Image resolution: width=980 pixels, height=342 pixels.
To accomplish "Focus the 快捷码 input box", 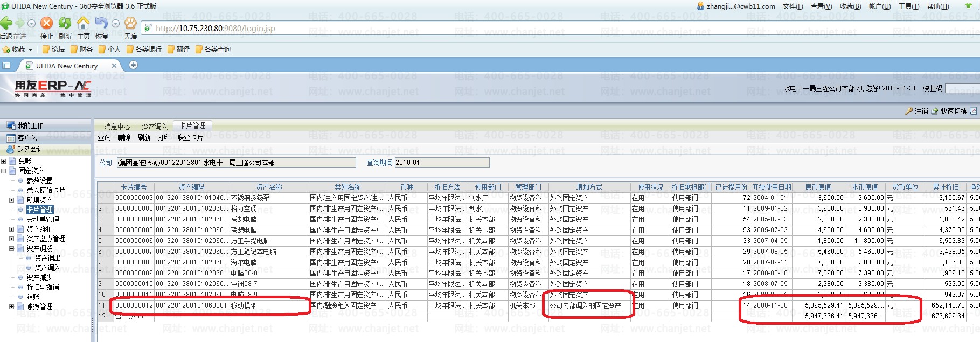I will coord(963,88).
